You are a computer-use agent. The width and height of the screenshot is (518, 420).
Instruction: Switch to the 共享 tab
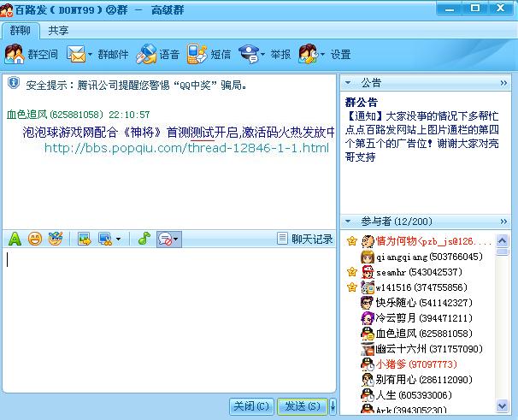point(58,31)
